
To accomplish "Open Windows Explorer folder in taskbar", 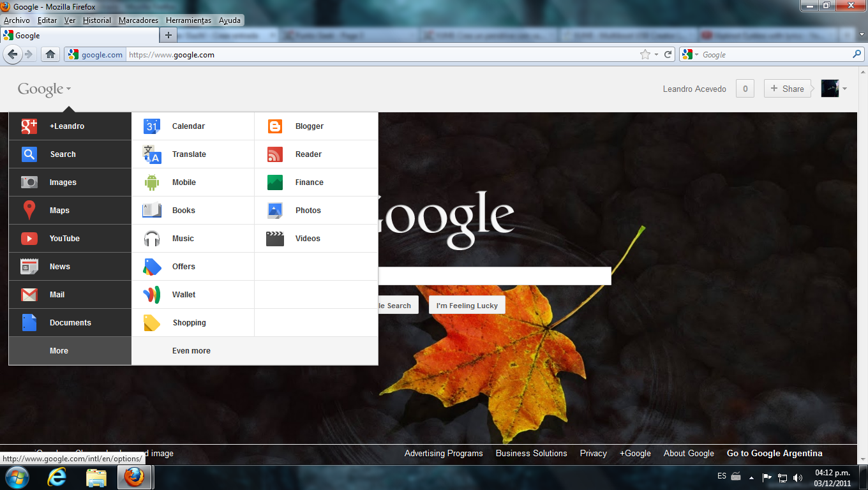I will pyautogui.click(x=96, y=477).
